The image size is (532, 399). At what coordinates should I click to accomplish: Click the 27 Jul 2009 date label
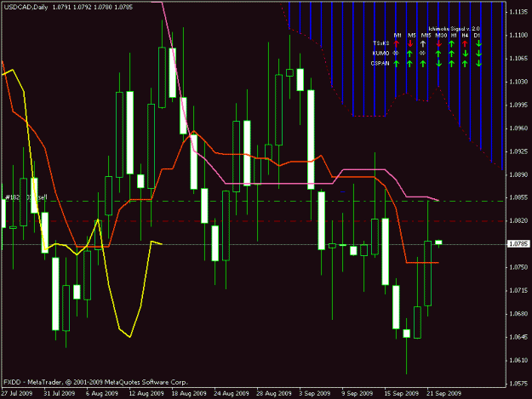17,393
